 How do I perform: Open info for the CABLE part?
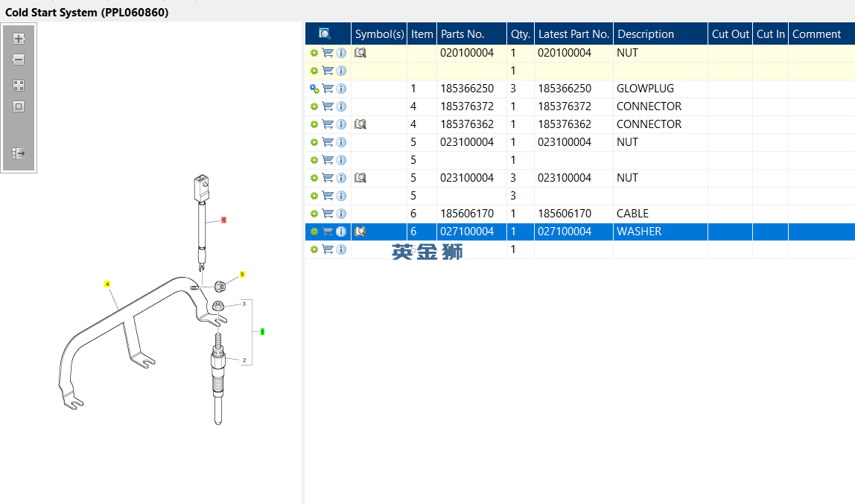pyautogui.click(x=341, y=214)
